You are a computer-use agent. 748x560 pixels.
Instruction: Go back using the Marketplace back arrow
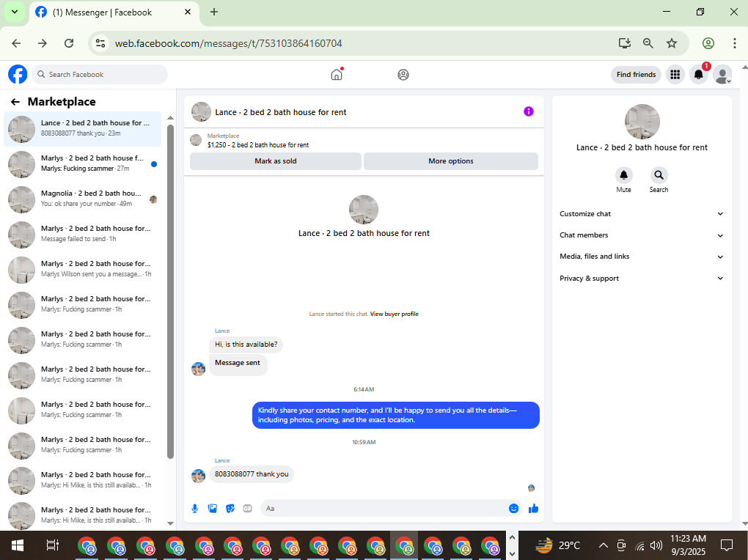[15, 102]
